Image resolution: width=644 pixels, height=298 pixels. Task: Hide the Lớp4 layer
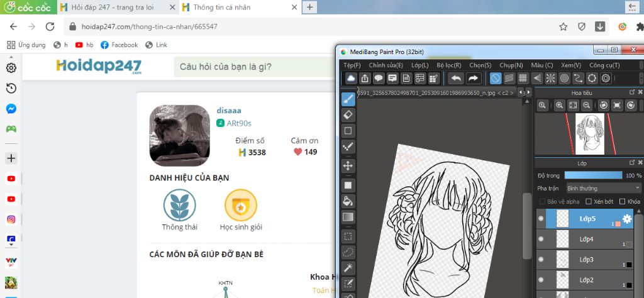click(x=541, y=239)
